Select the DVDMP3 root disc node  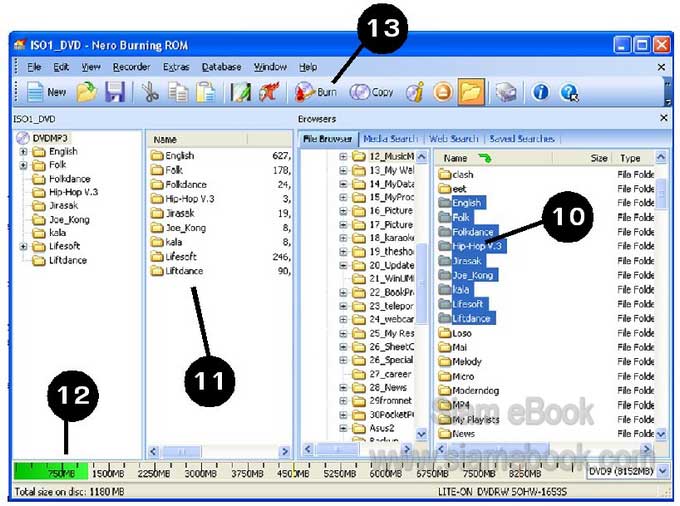[x=42, y=138]
